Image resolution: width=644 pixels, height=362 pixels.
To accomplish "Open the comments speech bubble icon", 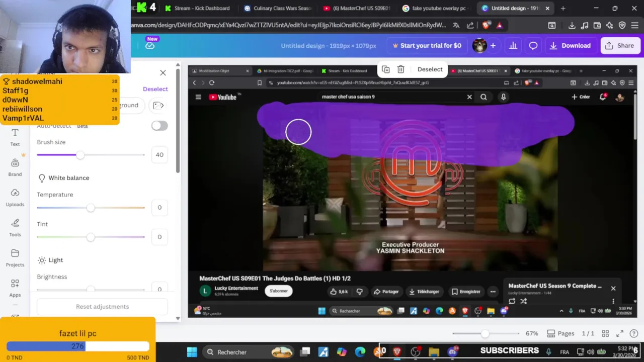I will point(533,46).
